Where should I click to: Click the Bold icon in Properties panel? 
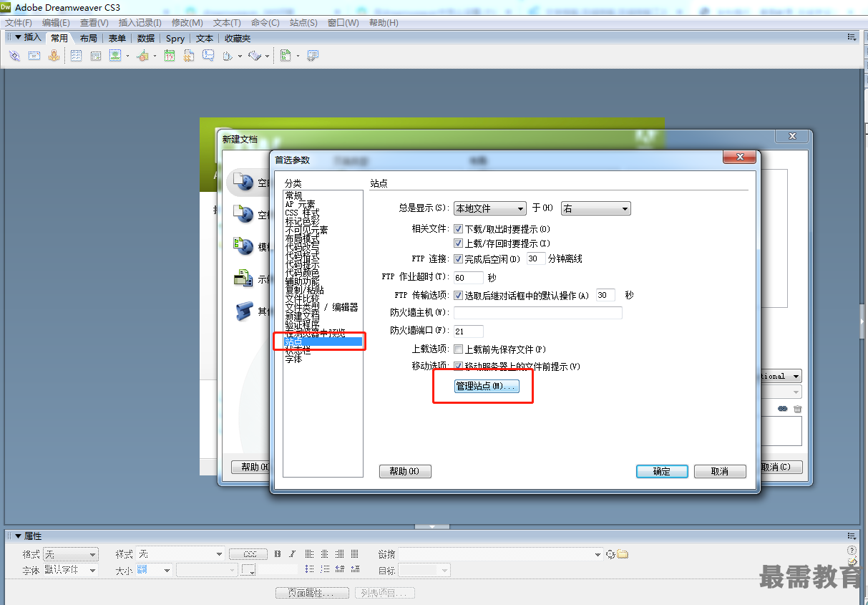(278, 554)
